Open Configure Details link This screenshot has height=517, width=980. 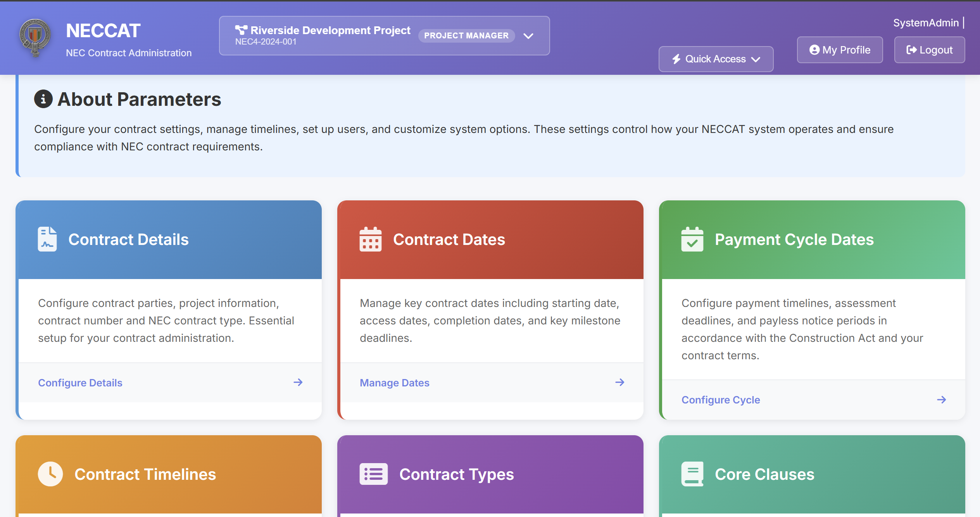80,383
